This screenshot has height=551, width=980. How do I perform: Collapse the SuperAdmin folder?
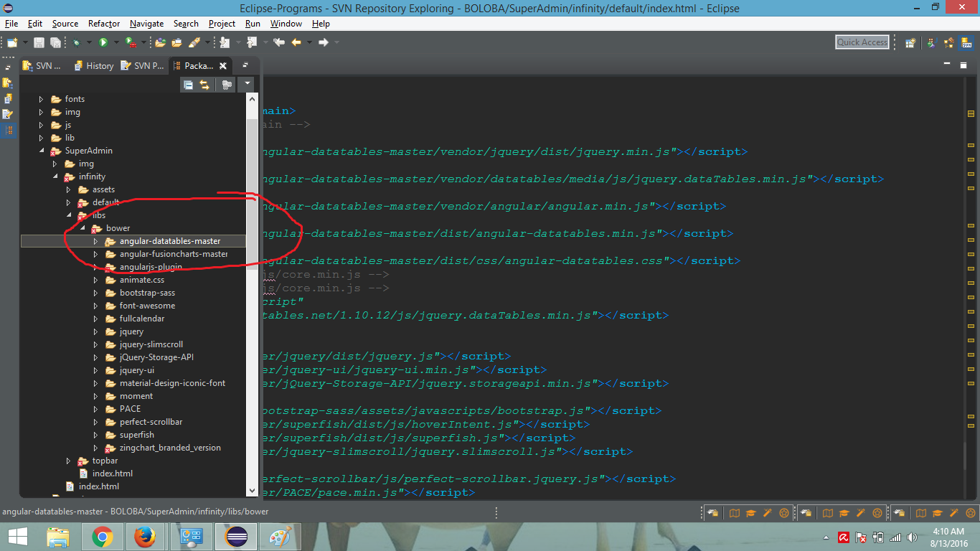pyautogui.click(x=42, y=151)
